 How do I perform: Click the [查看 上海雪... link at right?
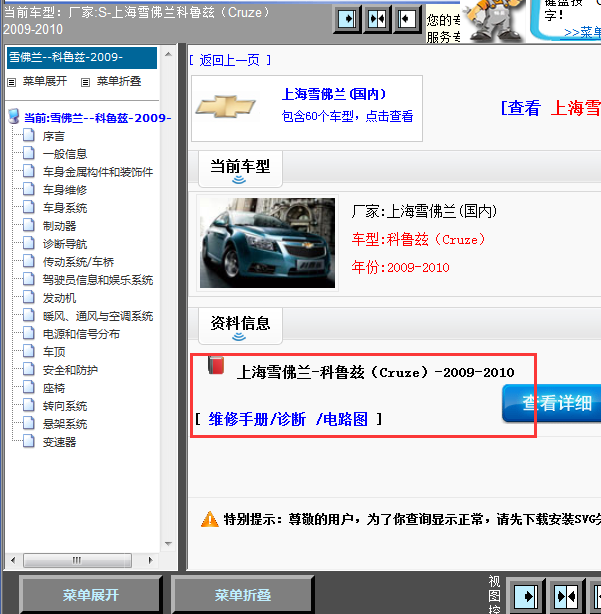(551, 108)
